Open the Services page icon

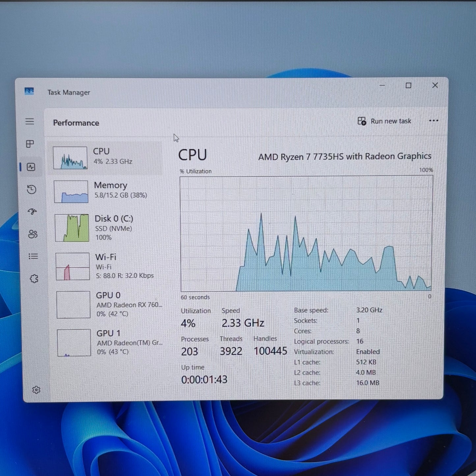pos(34,279)
